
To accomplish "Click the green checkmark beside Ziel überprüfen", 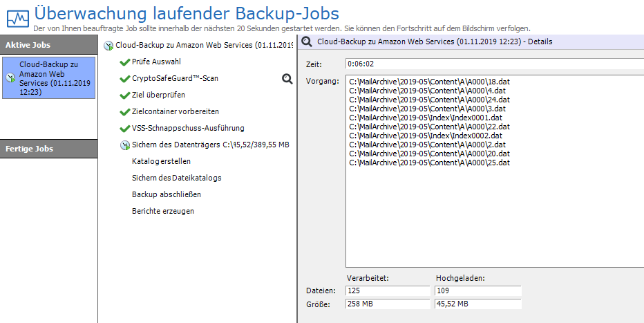I will (x=124, y=95).
